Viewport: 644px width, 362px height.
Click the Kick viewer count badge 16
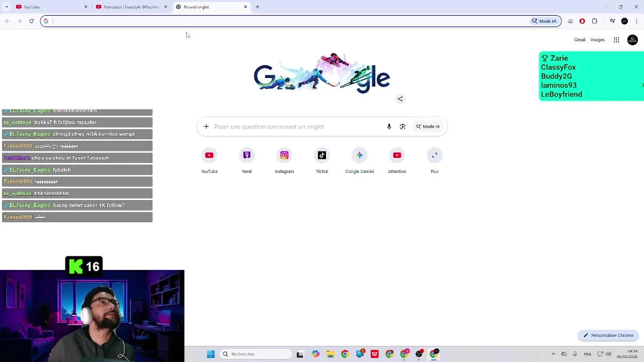84,266
